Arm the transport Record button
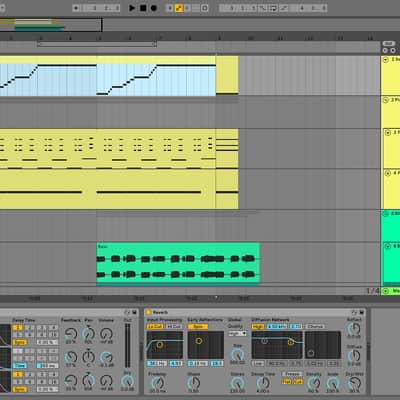Screen dimensions: 400x400 154,8
